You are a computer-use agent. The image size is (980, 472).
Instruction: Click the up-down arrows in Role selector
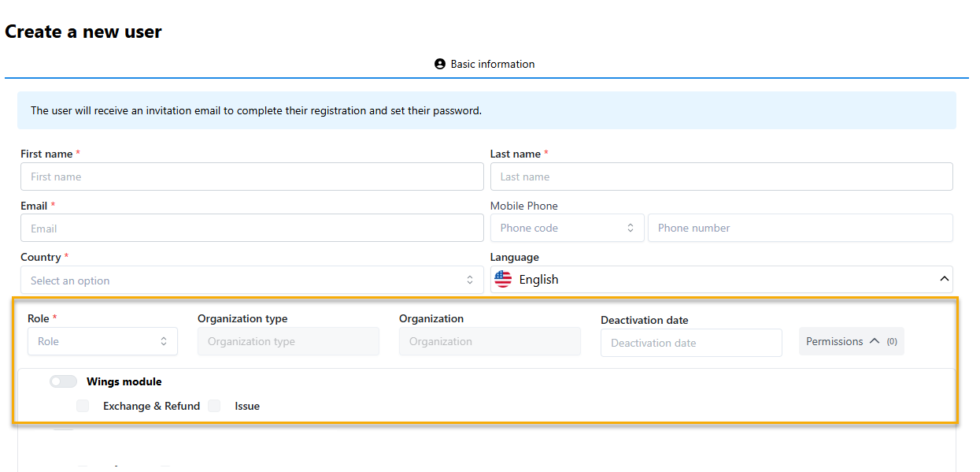164,341
